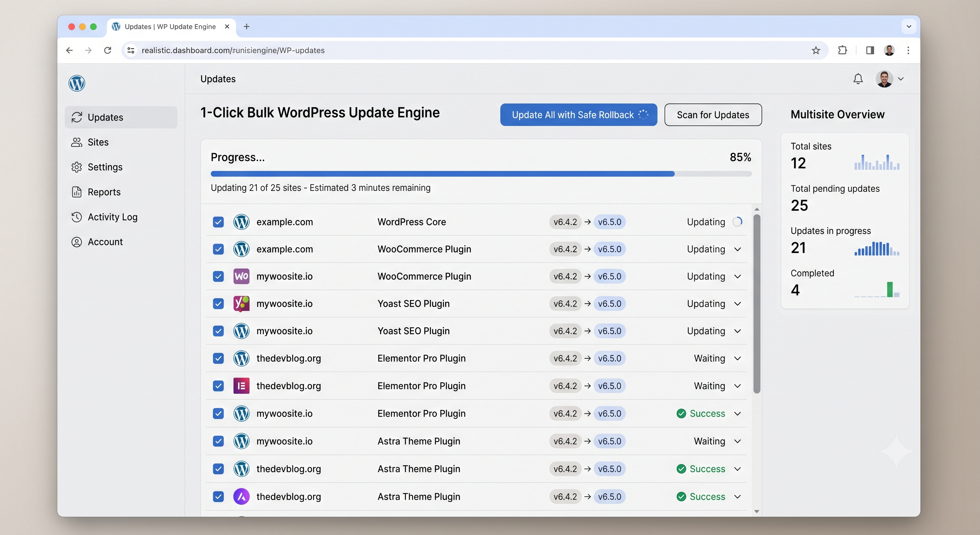980x535 pixels.
Task: Bookmark this page with star icon
Action: [x=816, y=50]
